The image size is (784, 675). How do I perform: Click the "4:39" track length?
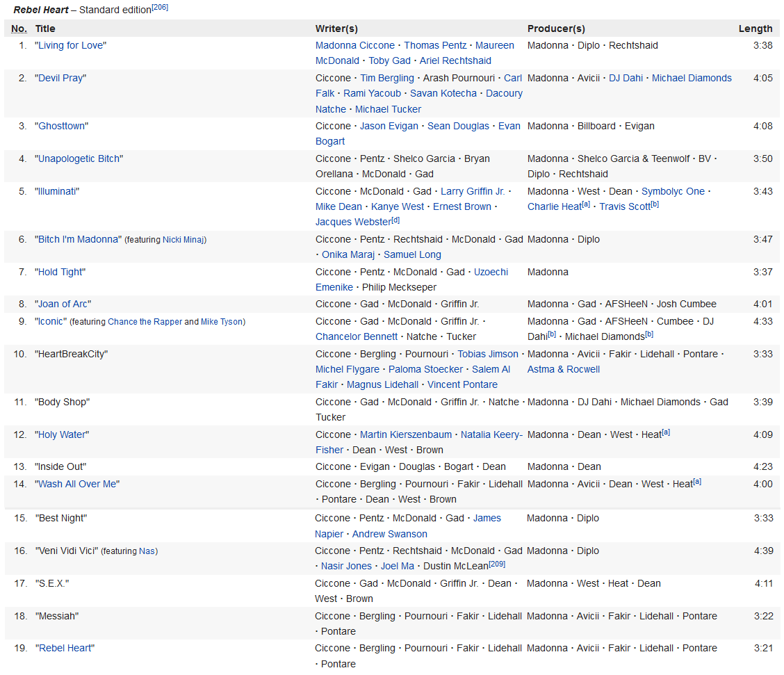pos(764,551)
